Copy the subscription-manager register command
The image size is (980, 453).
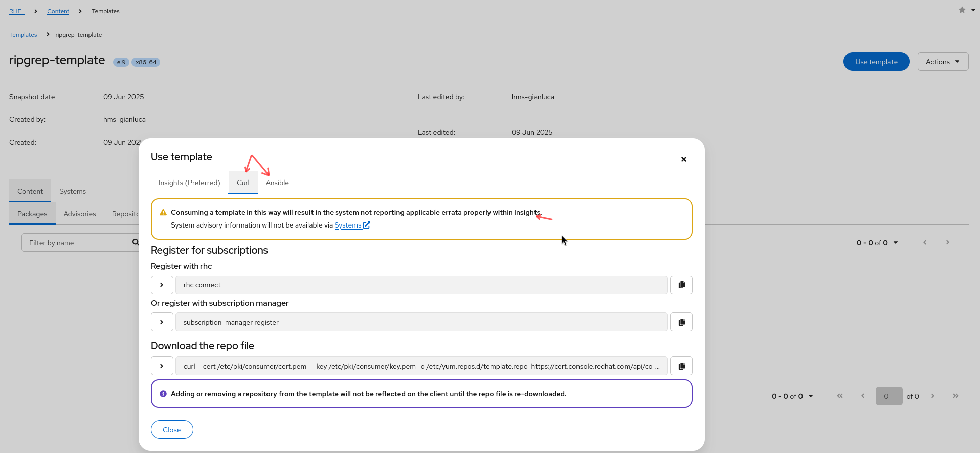click(681, 322)
